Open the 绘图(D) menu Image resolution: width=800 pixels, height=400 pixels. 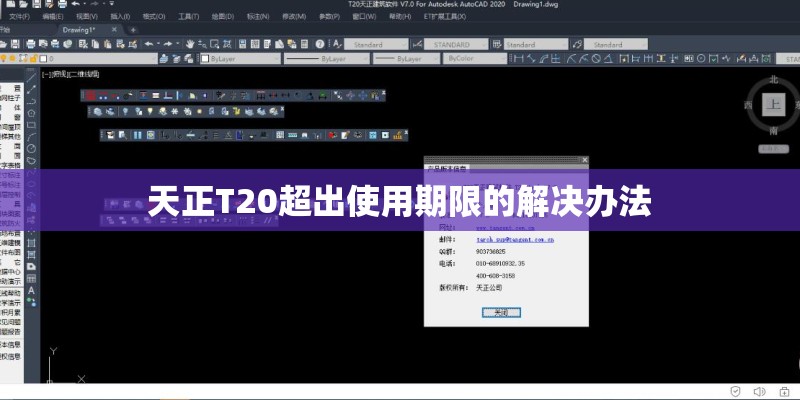click(x=222, y=16)
